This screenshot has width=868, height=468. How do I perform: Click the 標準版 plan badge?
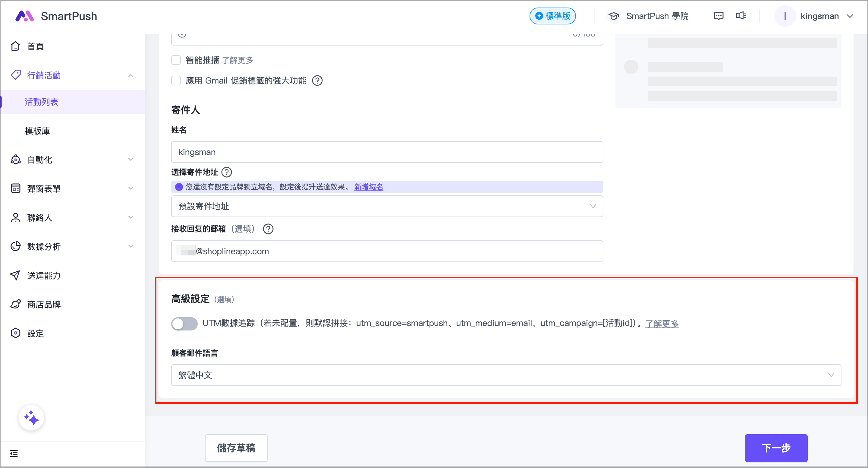tap(553, 16)
